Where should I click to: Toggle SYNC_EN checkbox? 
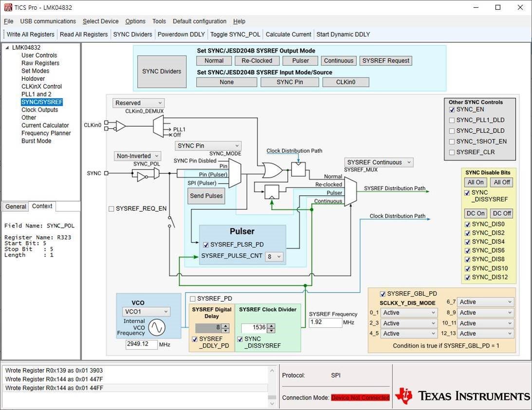(x=452, y=110)
